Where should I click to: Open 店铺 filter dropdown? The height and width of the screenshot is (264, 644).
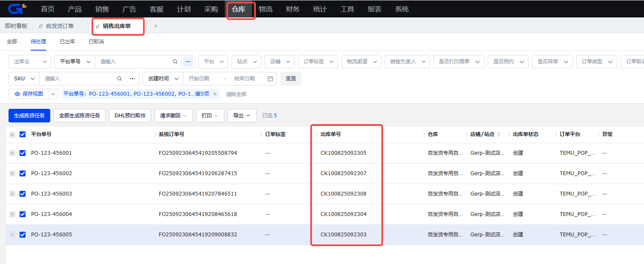click(x=280, y=62)
